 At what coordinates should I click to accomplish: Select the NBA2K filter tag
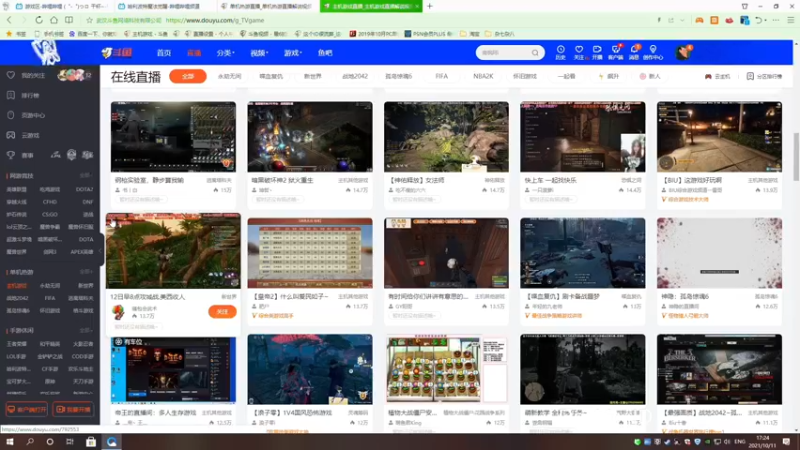pyautogui.click(x=483, y=76)
